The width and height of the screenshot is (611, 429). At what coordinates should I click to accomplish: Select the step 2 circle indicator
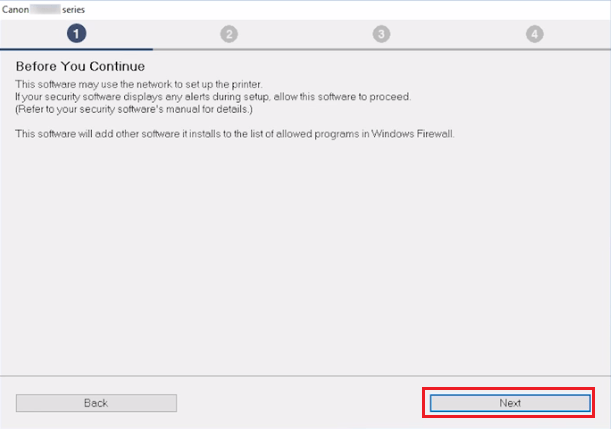coord(229,34)
